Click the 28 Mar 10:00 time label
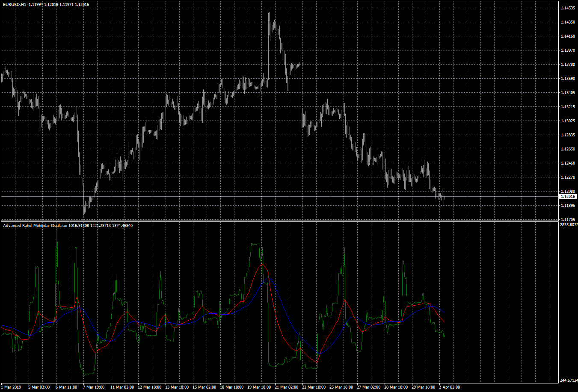578x392 pixels. [396, 387]
